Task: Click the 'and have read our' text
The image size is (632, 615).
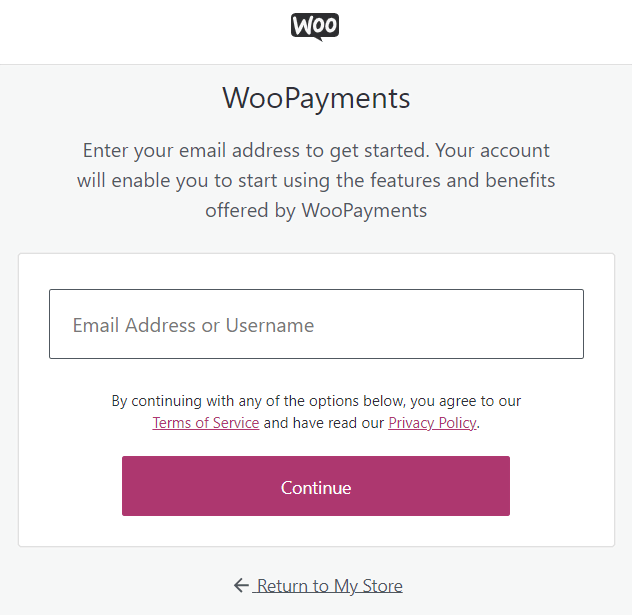Action: point(323,423)
